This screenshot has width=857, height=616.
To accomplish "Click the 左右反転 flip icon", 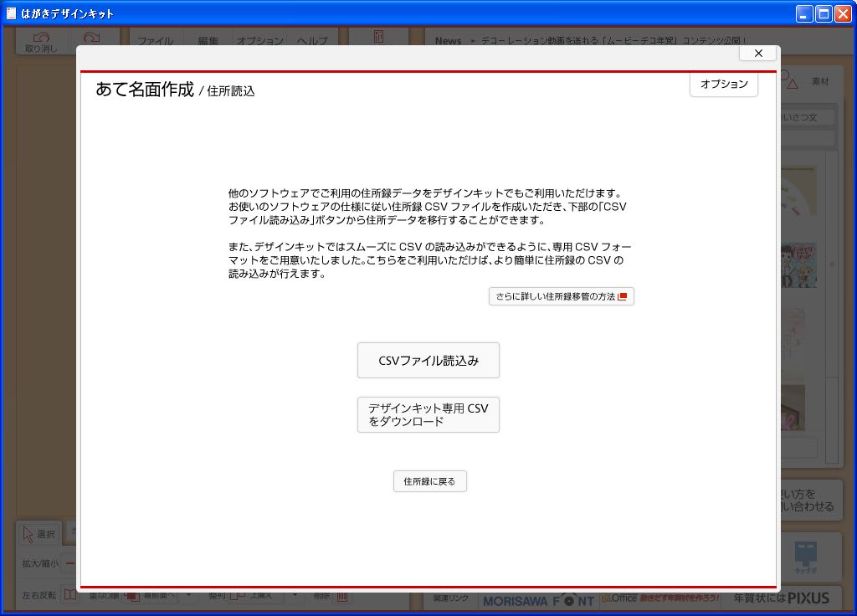I will (x=70, y=596).
